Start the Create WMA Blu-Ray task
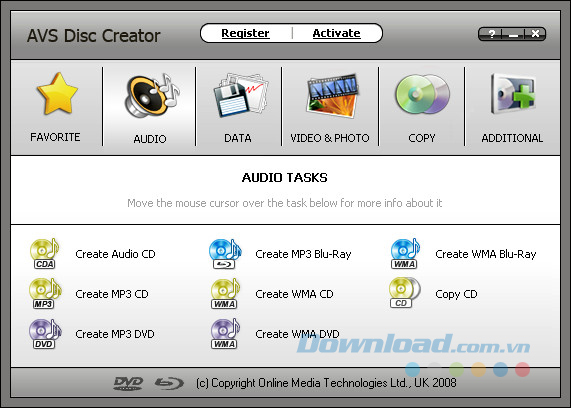Viewport: 571px width, 408px height. pyautogui.click(x=486, y=254)
